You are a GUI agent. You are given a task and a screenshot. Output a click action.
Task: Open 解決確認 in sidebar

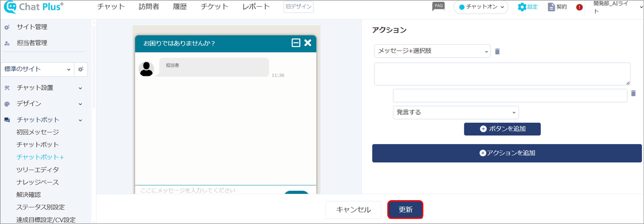click(x=28, y=194)
